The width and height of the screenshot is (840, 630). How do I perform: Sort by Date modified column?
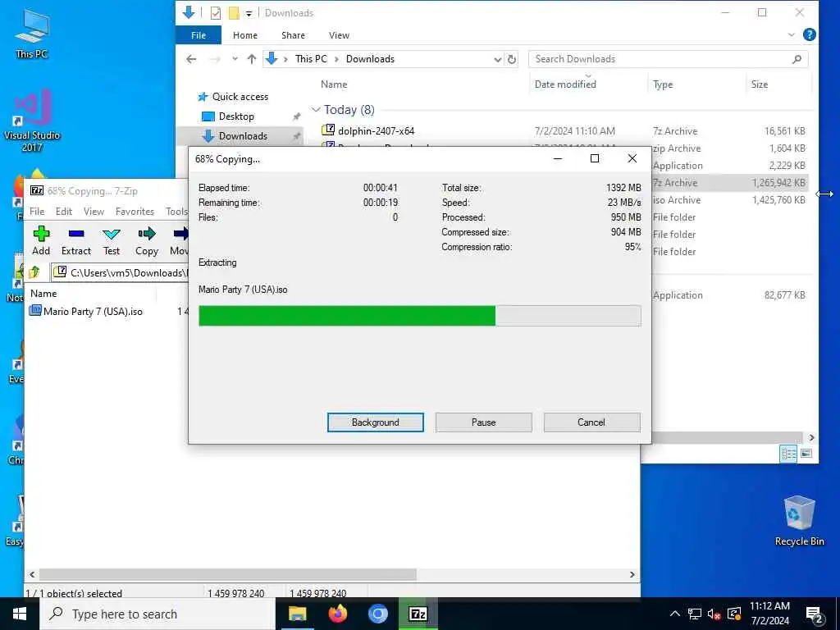[565, 84]
